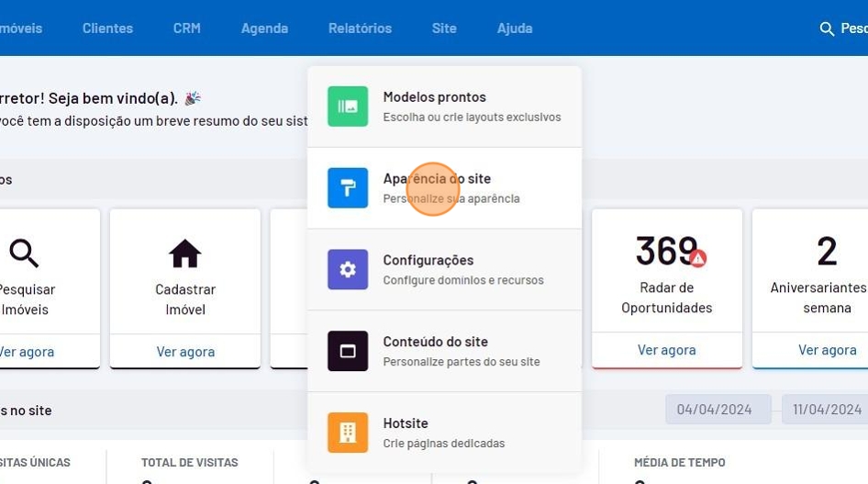Click the purple gear Configurações icon
Viewport: 868px width, 484px height.
click(348, 269)
